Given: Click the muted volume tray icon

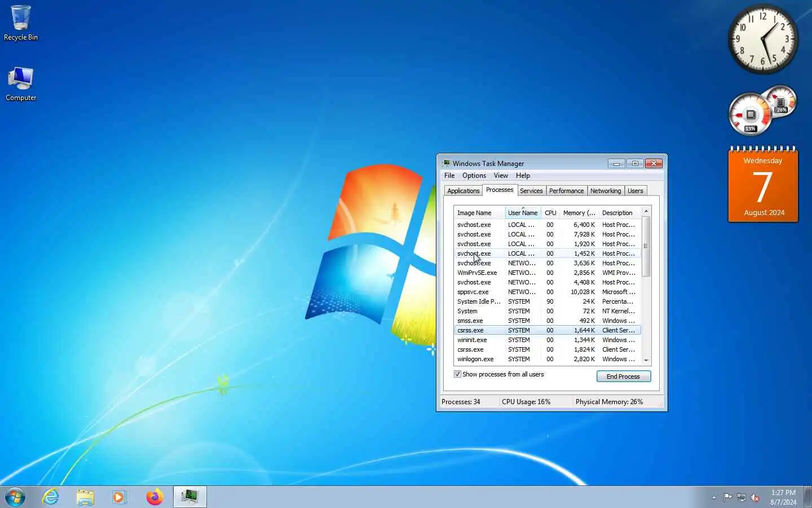Looking at the screenshot, I should 755,497.
